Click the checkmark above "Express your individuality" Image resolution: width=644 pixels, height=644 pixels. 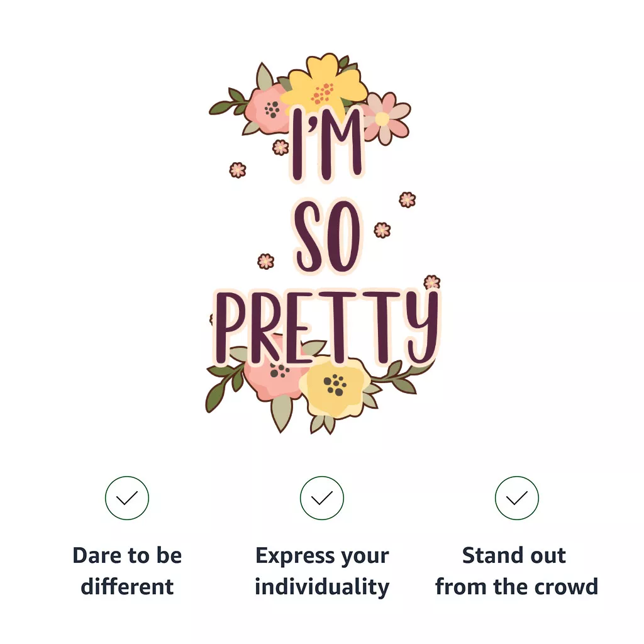click(x=322, y=498)
